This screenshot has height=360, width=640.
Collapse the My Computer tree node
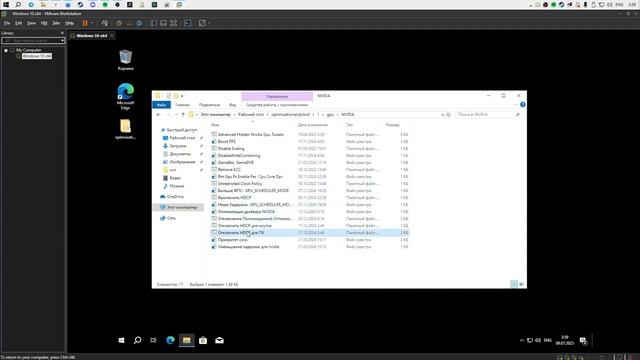pos(6,50)
